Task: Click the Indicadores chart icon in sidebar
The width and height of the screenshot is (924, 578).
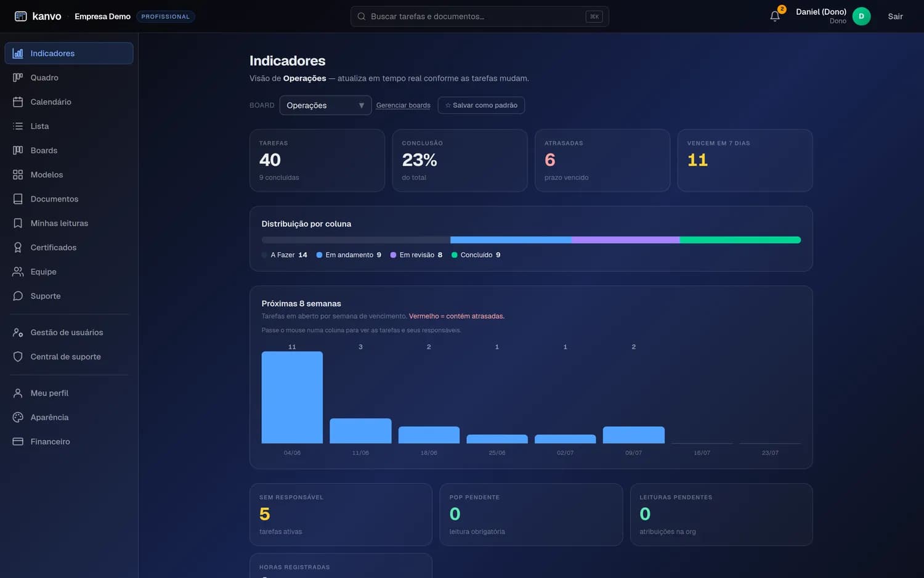Action: [18, 54]
